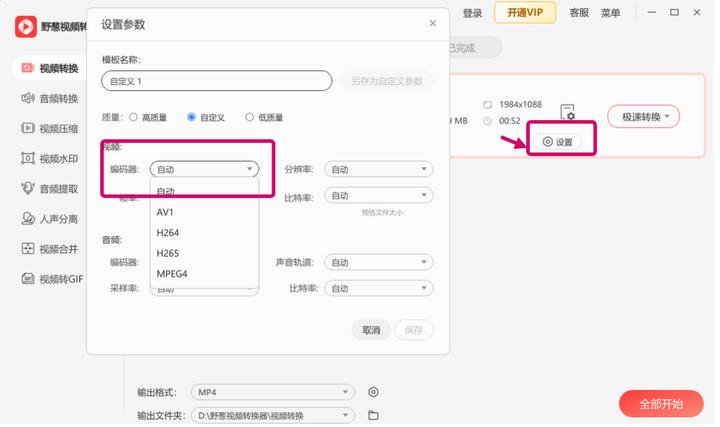The image size is (720, 427).
Task: Open the audio 比特率 dropdown
Action: [379, 289]
